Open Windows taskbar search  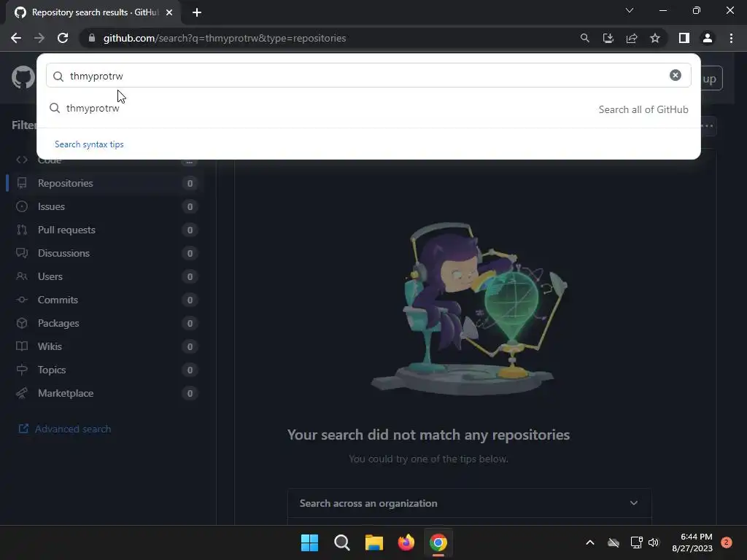point(341,542)
